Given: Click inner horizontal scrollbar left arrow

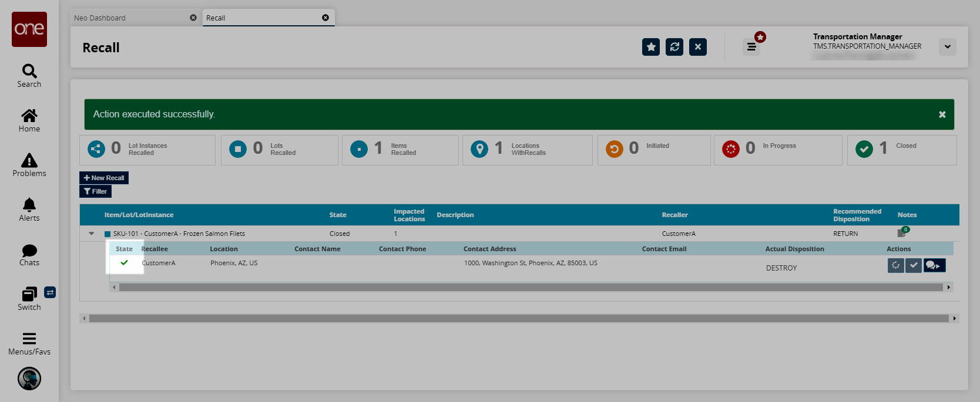Looking at the screenshot, I should (114, 288).
